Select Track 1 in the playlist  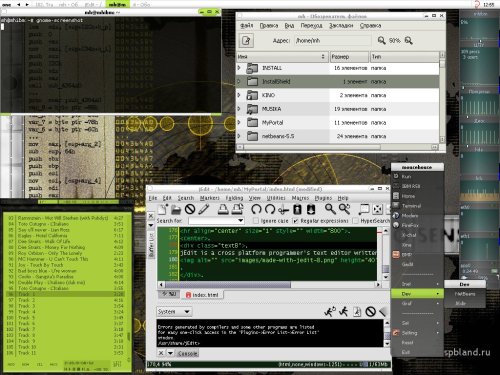coord(65,294)
